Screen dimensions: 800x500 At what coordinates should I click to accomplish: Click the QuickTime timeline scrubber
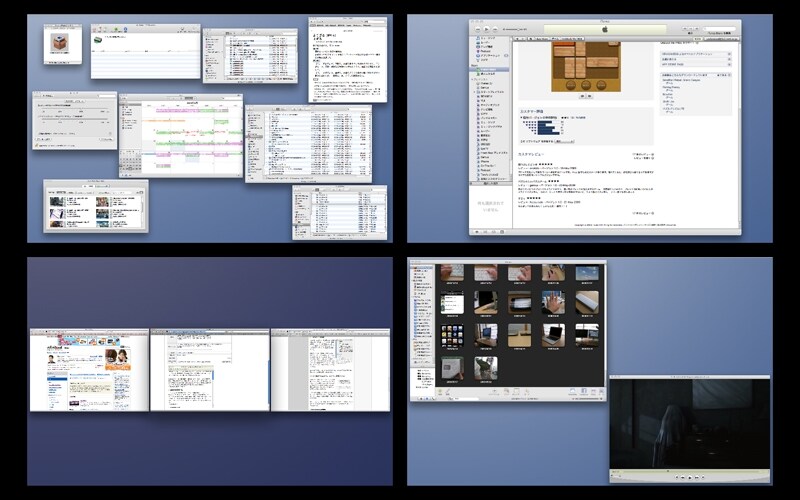click(x=688, y=469)
